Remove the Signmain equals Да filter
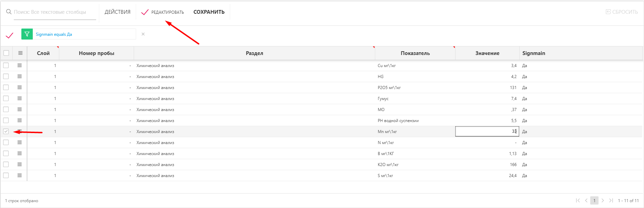The width and height of the screenshot is (644, 208). [x=143, y=34]
